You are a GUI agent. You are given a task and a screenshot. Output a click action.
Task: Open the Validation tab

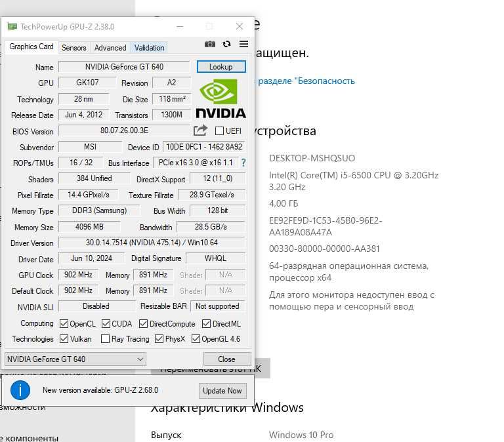click(149, 48)
